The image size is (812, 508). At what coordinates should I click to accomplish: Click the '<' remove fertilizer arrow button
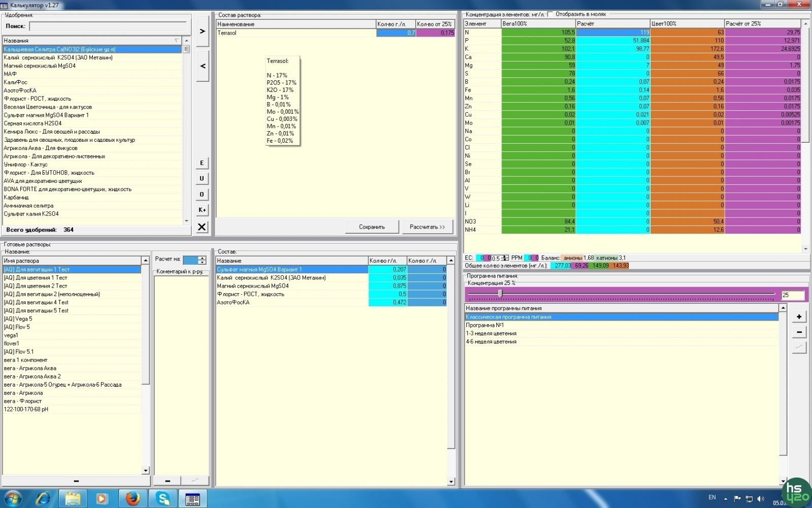coord(202,66)
